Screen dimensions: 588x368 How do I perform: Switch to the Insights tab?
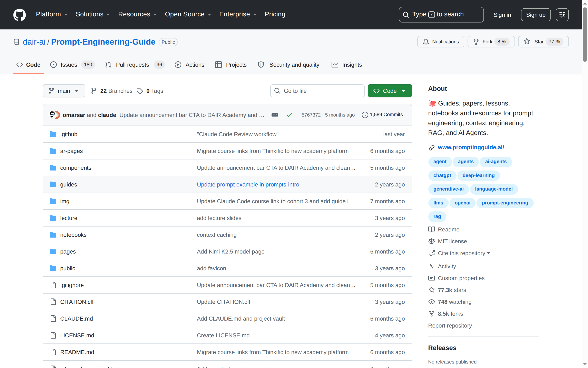tap(346, 65)
